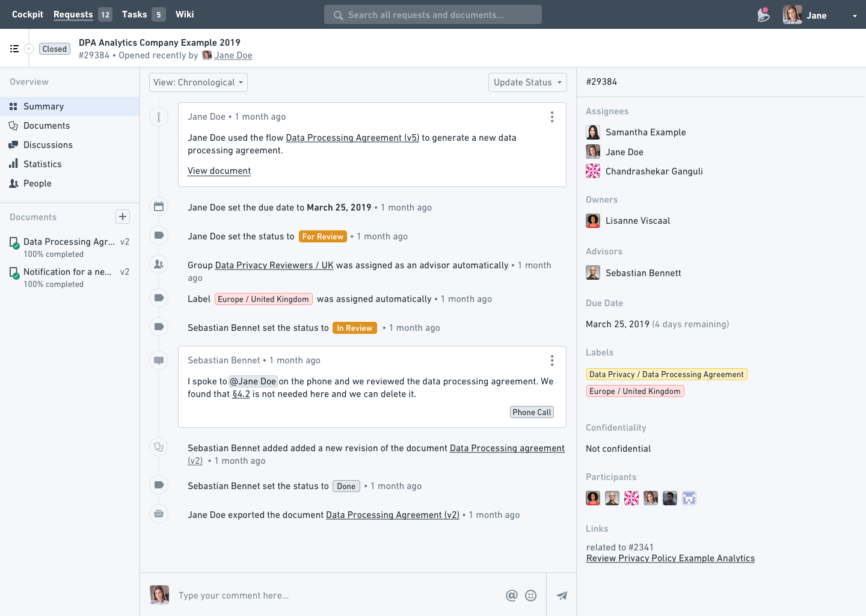Expand the Jane user account menu
This screenshot has width=866, height=616.
click(854, 16)
